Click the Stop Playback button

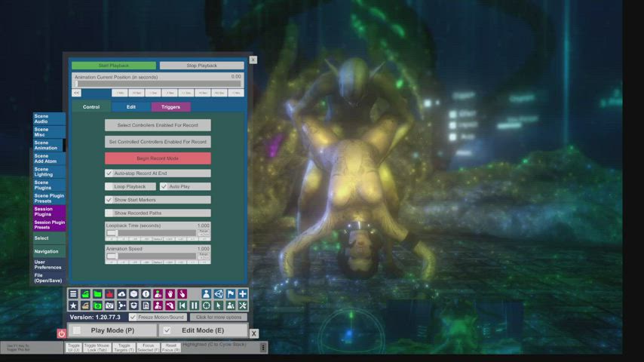pyautogui.click(x=201, y=66)
